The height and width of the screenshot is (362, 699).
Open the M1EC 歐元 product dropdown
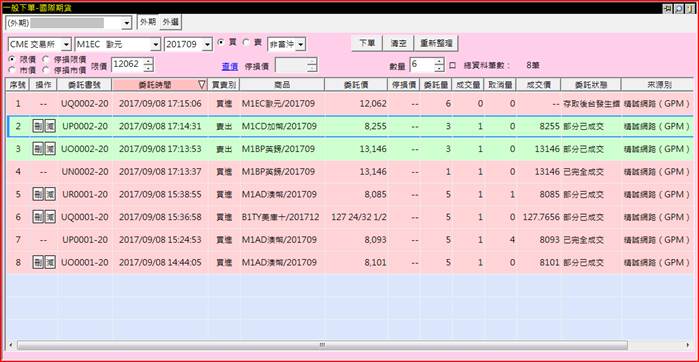(155, 44)
